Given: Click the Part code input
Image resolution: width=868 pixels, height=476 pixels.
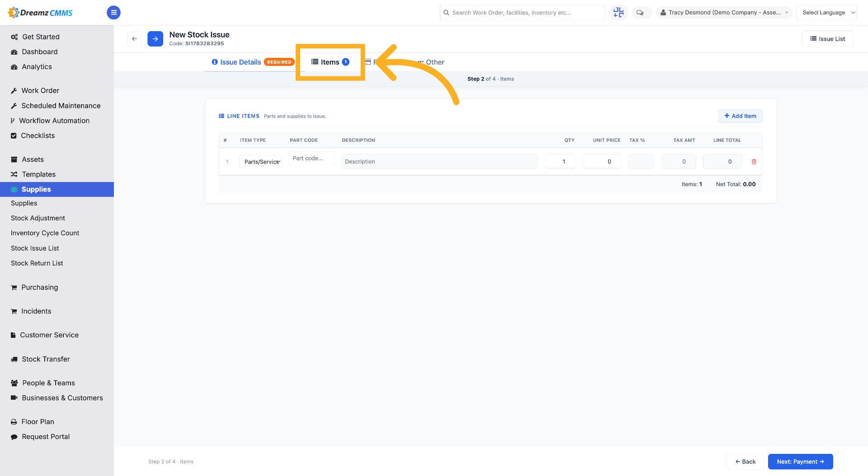Looking at the screenshot, I should click(x=311, y=159).
